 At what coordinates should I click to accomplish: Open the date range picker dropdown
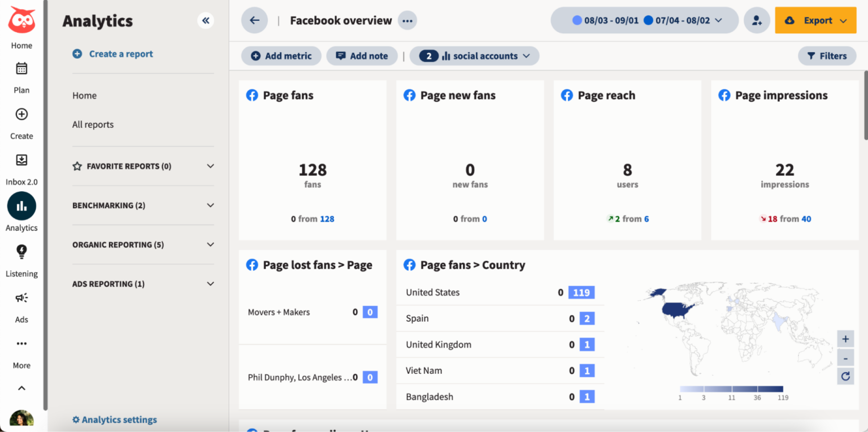coord(645,20)
